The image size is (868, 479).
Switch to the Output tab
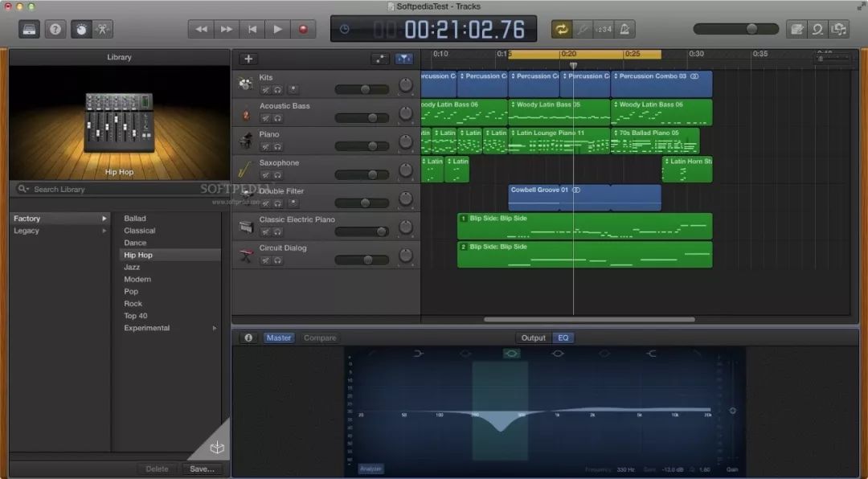click(x=533, y=338)
